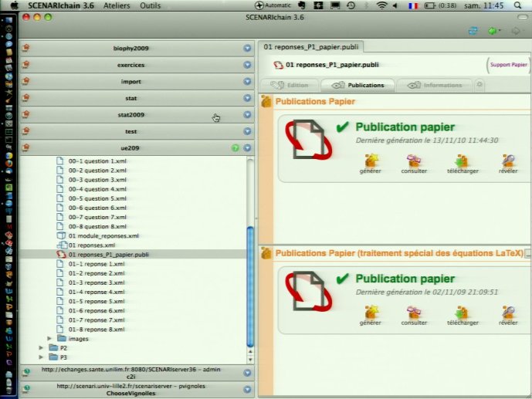Open dropdown arrow on biophy2009 row
The image size is (532, 399).
click(x=247, y=48)
